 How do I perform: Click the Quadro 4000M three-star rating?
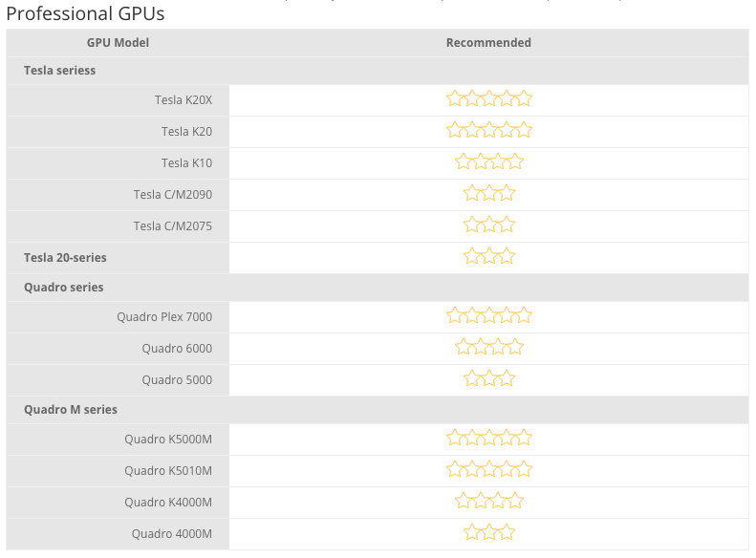489,533
